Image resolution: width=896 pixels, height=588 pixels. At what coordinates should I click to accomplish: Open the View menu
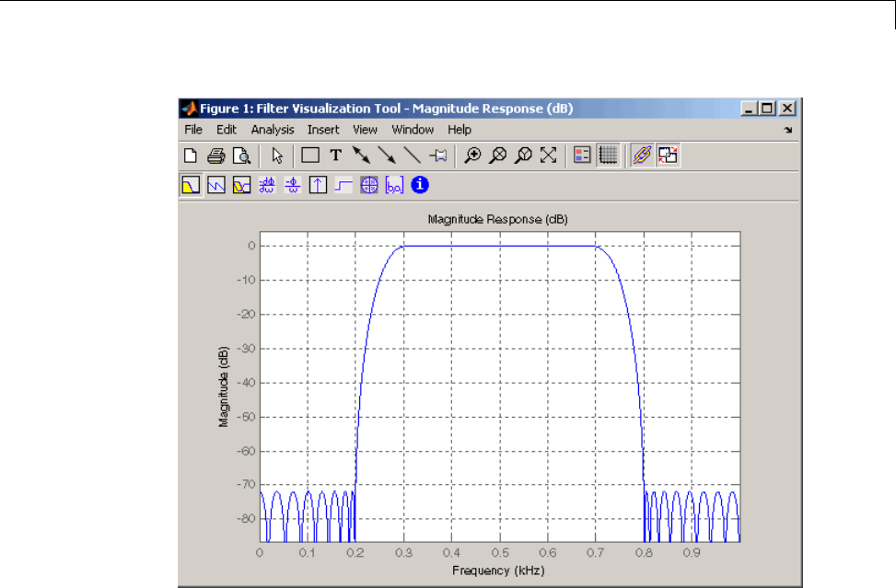365,130
